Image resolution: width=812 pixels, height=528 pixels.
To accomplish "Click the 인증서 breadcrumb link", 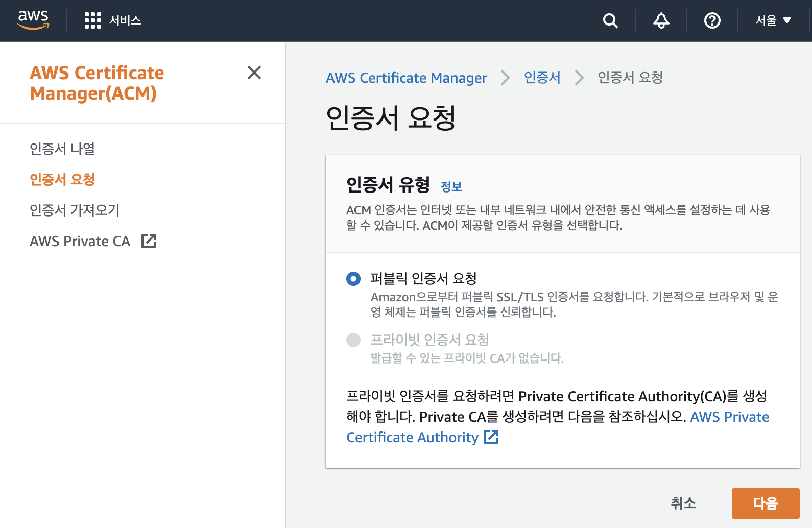I will 542,78.
